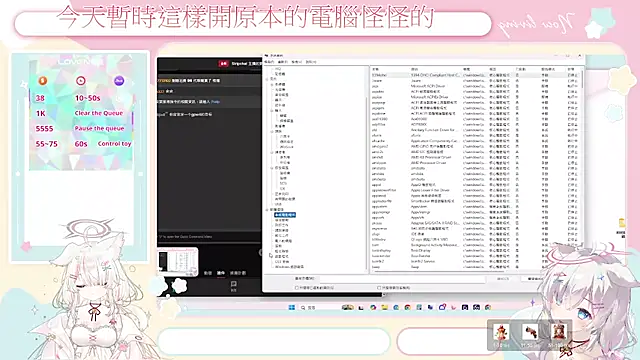This screenshot has height=360, width=640.
Task: Open the File (檔案) menu in System Information
Action: coord(269,62)
